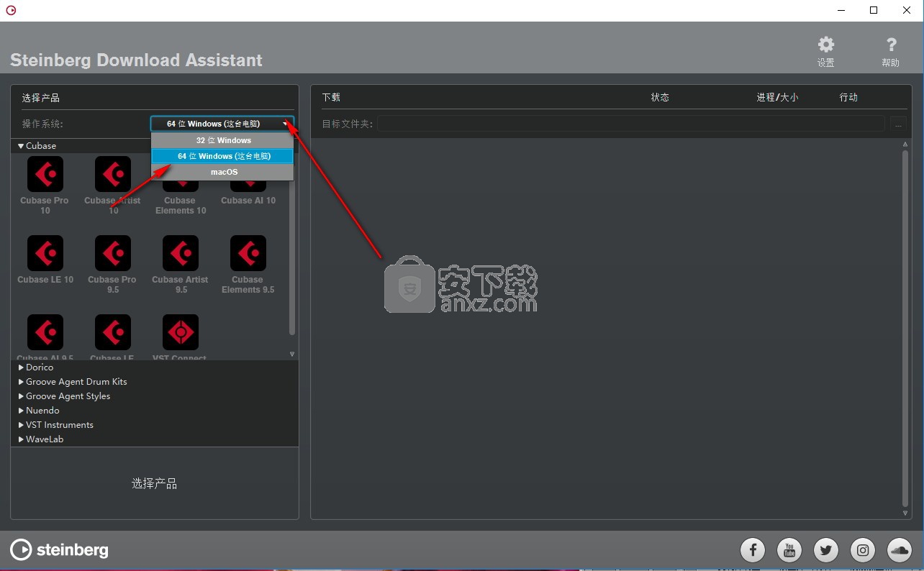Screen dimensions: 924x571
Task: Maximize the Download Assistant window
Action: click(874, 10)
